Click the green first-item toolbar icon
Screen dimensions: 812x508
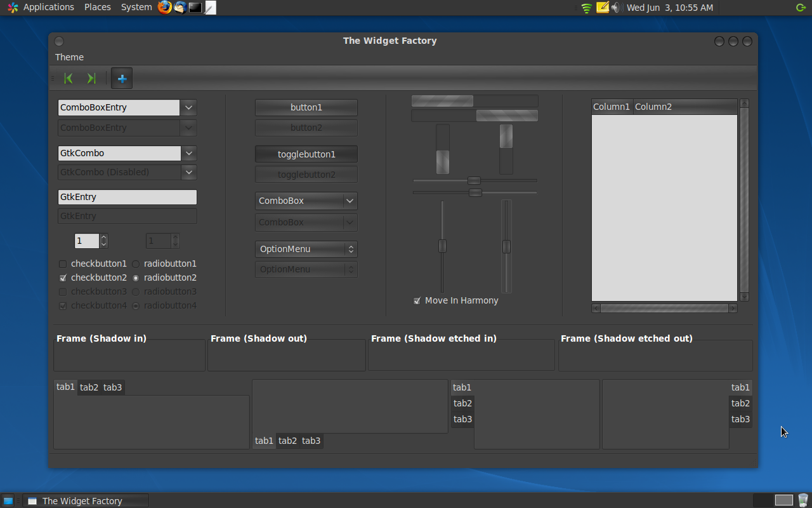tap(69, 78)
